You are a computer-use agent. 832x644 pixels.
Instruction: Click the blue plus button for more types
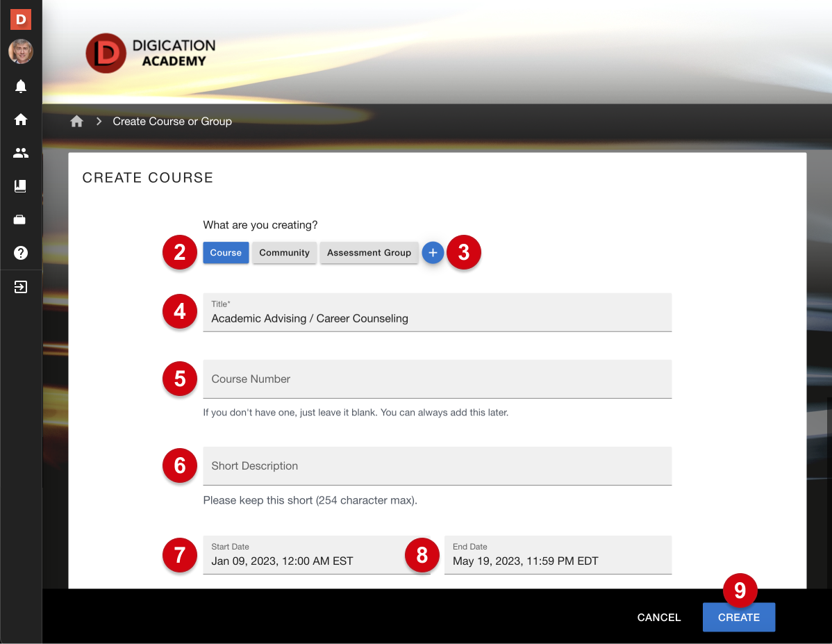click(433, 253)
